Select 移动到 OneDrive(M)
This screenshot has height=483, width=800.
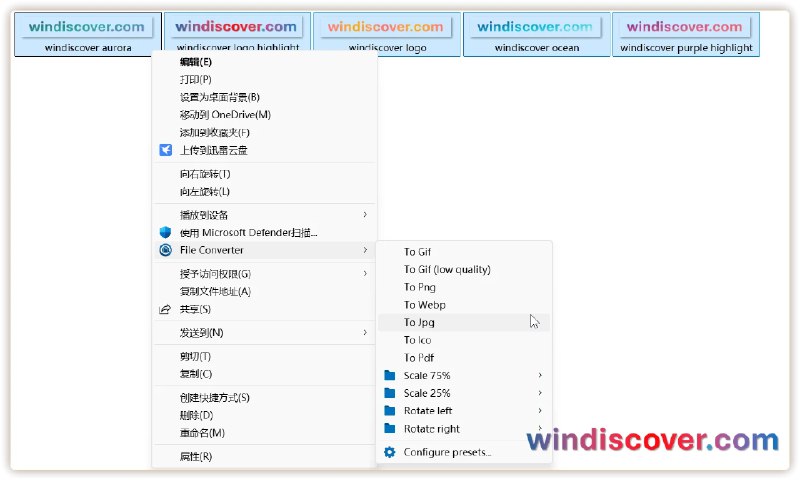click(264, 115)
